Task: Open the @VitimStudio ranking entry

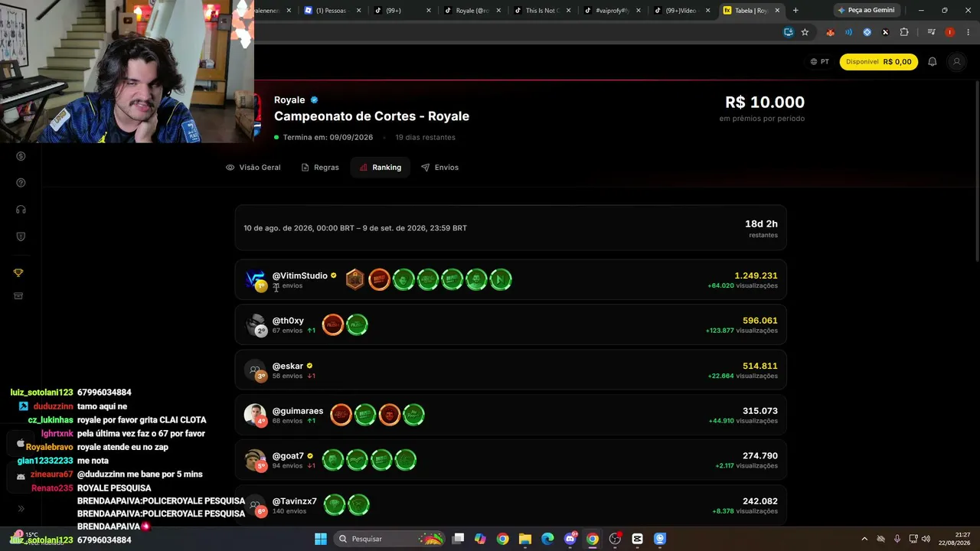Action: (x=511, y=280)
